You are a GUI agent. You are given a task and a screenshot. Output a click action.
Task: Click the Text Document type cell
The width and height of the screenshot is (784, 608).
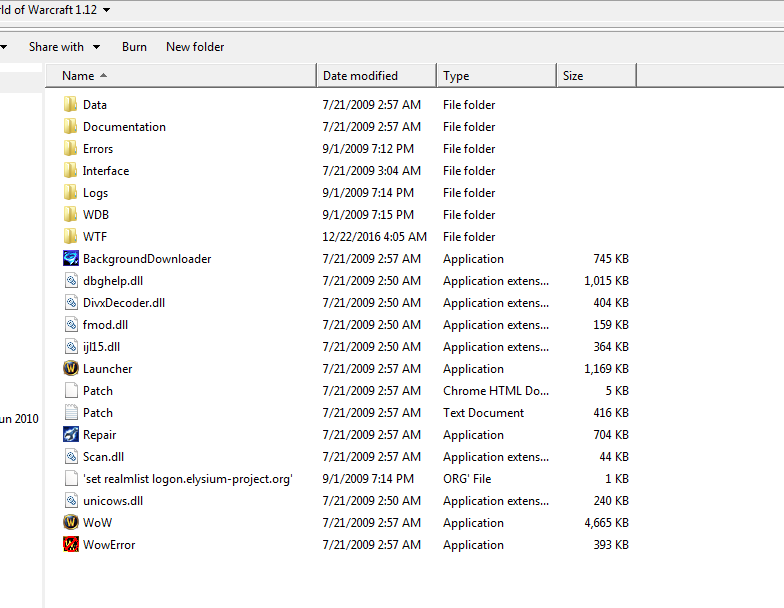[484, 412]
